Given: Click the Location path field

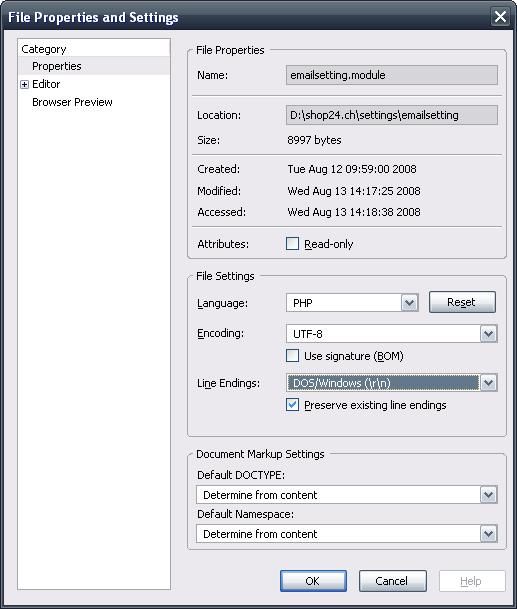Looking at the screenshot, I should [392, 115].
